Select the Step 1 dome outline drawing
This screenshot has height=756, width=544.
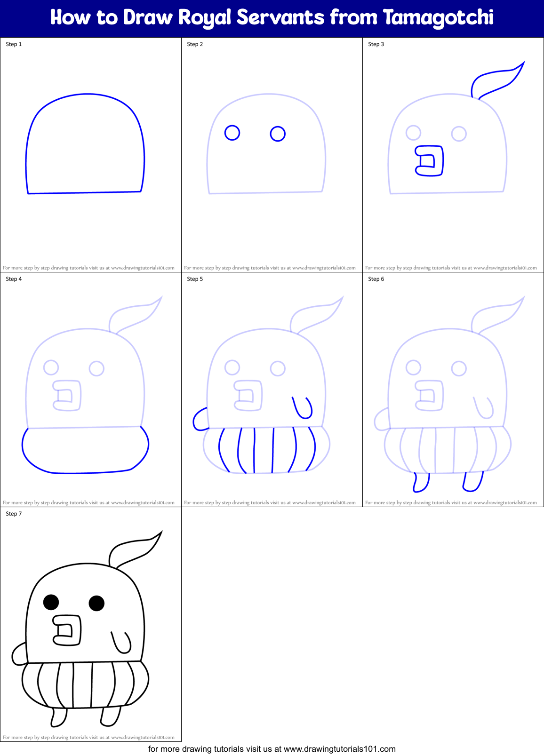(85, 143)
